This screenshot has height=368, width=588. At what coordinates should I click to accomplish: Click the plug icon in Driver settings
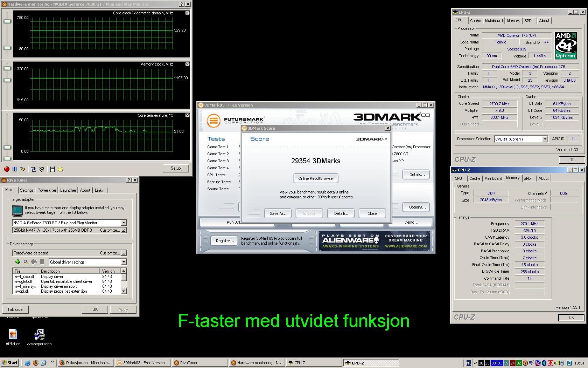(x=34, y=262)
